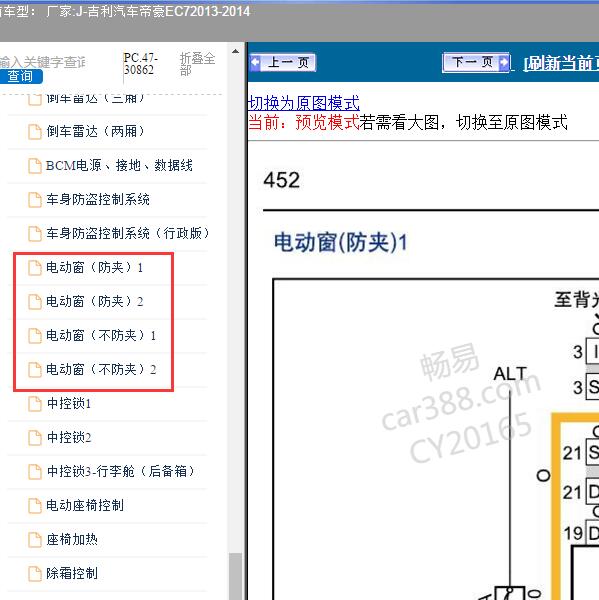599x600 pixels.
Task: Click document icon beside 车身防盗控制系统
Action: tap(35, 200)
